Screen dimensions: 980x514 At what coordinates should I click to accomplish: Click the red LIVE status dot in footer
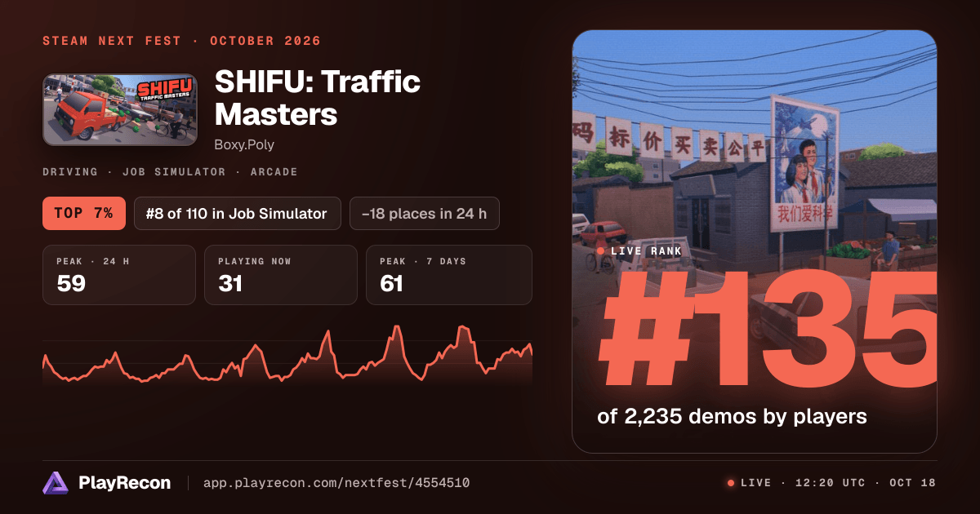tap(731, 483)
